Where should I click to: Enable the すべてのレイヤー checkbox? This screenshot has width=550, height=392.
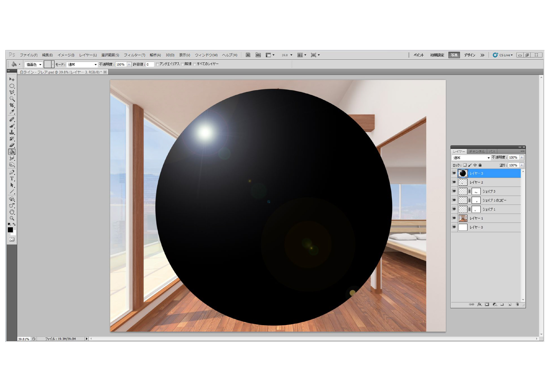(195, 64)
